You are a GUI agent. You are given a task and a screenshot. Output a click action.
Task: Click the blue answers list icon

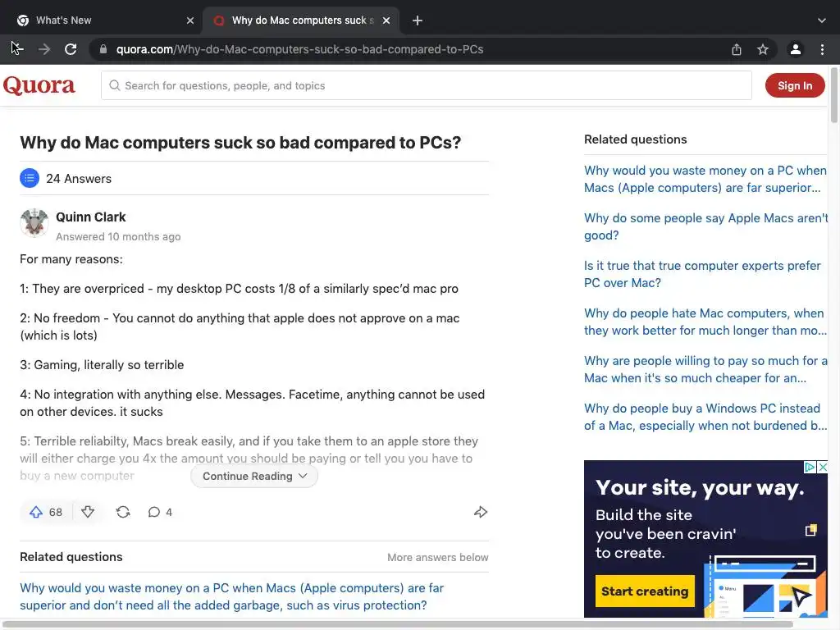[x=30, y=178]
